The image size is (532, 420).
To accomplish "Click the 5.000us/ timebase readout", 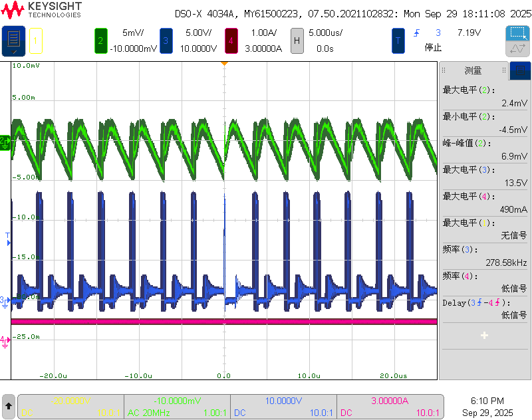I will [325, 33].
